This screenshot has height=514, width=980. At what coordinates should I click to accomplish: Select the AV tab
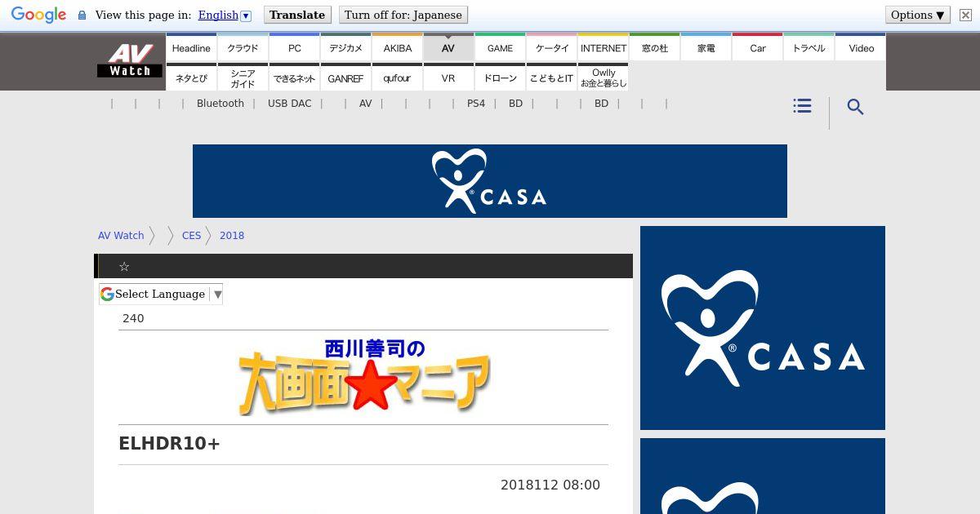tap(448, 47)
